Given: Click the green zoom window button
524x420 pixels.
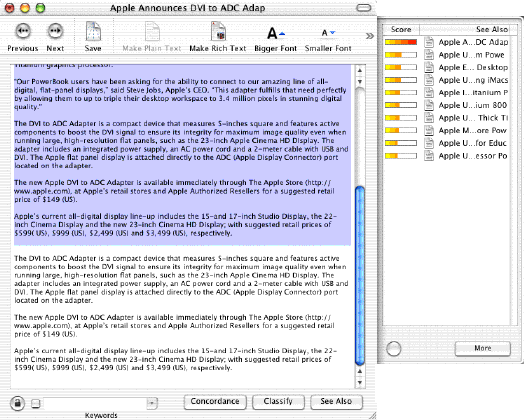Looking at the screenshot, I should (x=40, y=8).
